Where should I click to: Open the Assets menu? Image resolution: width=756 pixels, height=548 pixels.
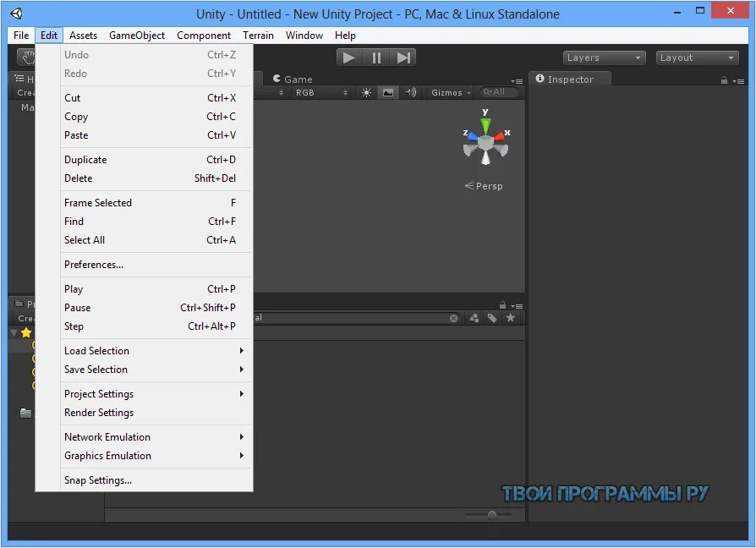click(84, 36)
